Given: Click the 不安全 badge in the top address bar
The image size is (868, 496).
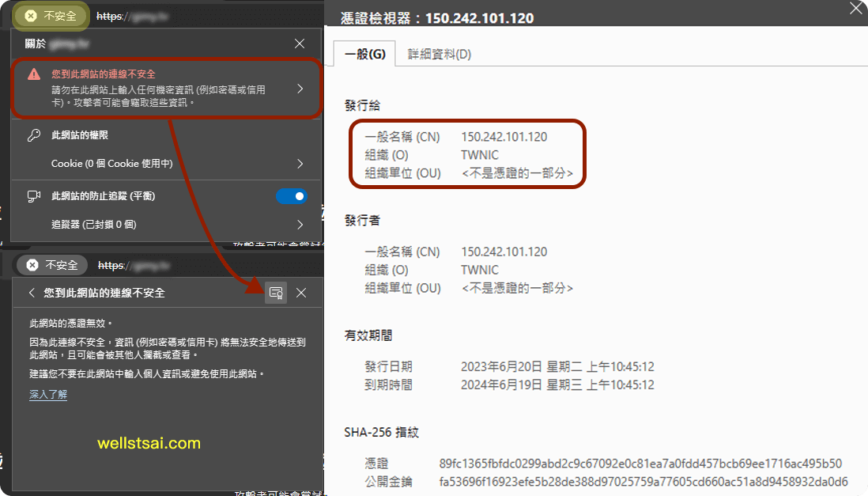Looking at the screenshot, I should [50, 15].
